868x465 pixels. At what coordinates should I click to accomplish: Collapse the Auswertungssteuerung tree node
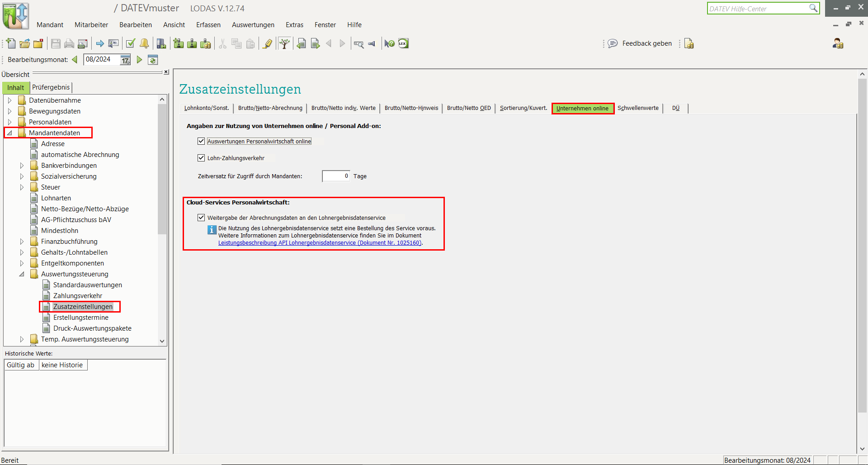click(x=22, y=274)
